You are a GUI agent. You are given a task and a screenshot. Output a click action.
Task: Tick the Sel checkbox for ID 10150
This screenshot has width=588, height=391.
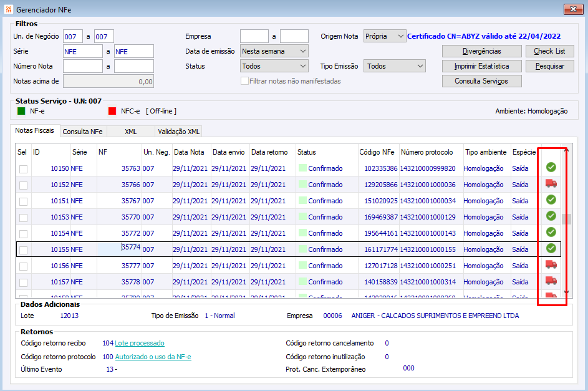23,169
